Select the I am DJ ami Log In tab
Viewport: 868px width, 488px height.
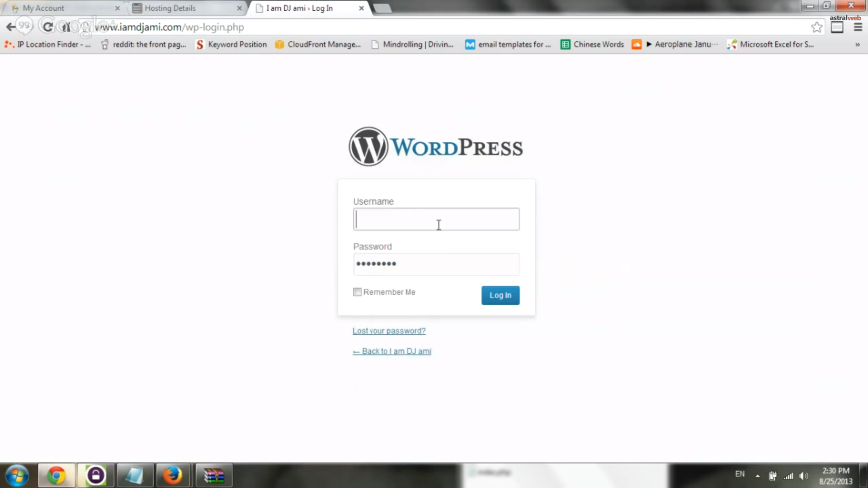click(307, 8)
